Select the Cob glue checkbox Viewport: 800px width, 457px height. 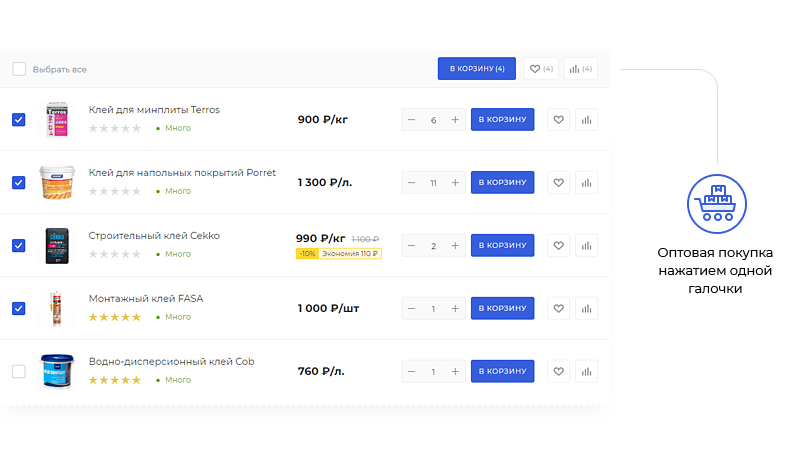[19, 372]
